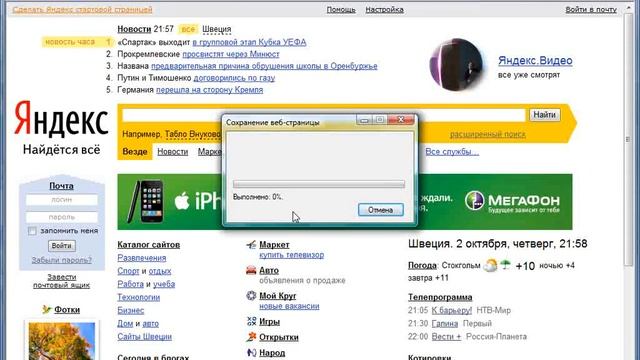This screenshot has height=360, width=640.
Task: Open купить телевизор link
Action: (x=291, y=255)
